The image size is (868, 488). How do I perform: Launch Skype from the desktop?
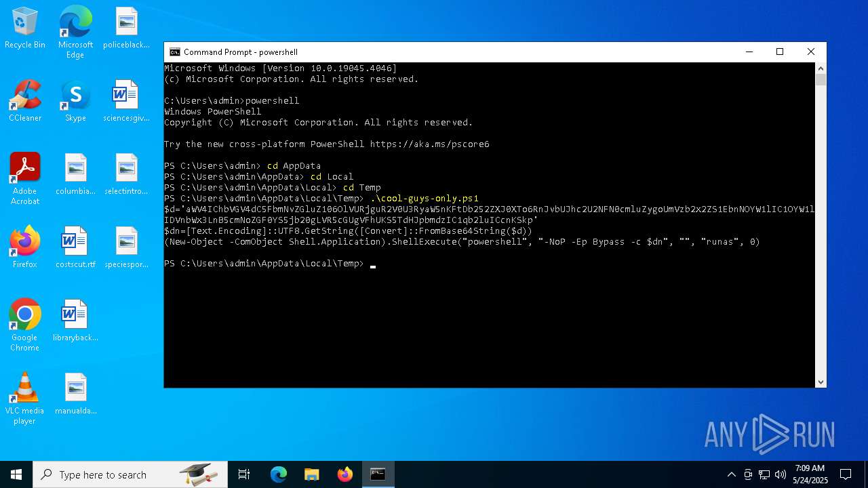pyautogui.click(x=75, y=102)
